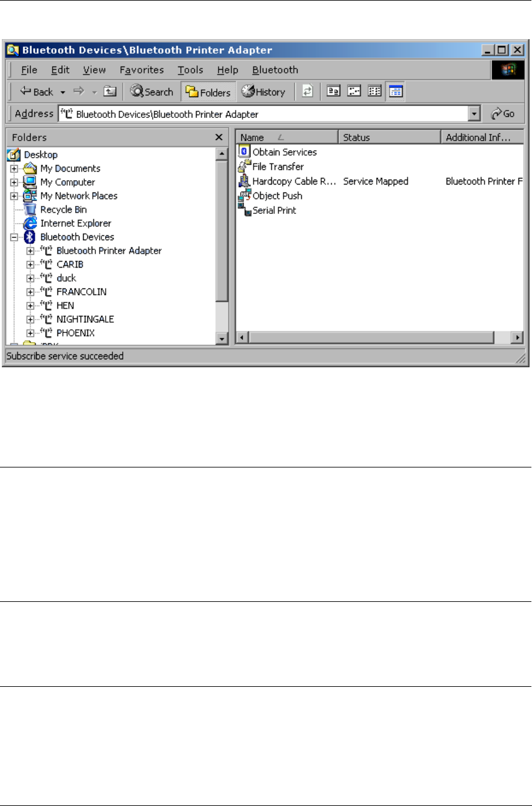Select My Network Places in the tree
Screen dimensions: 532x806
point(79,196)
